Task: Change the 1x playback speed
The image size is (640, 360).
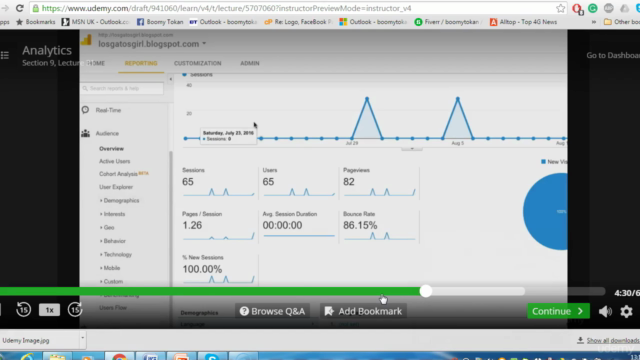Action: [x=49, y=310]
